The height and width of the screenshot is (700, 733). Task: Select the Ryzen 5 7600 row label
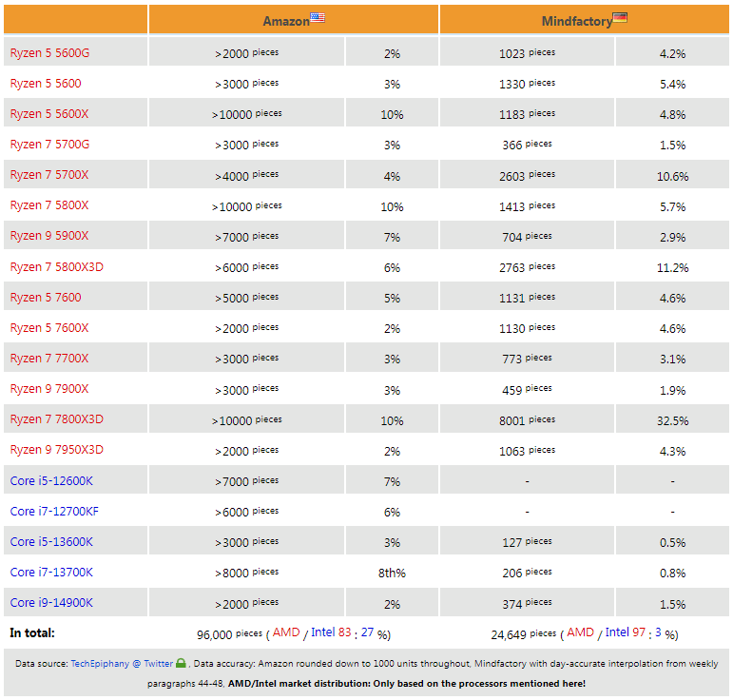click(46, 298)
